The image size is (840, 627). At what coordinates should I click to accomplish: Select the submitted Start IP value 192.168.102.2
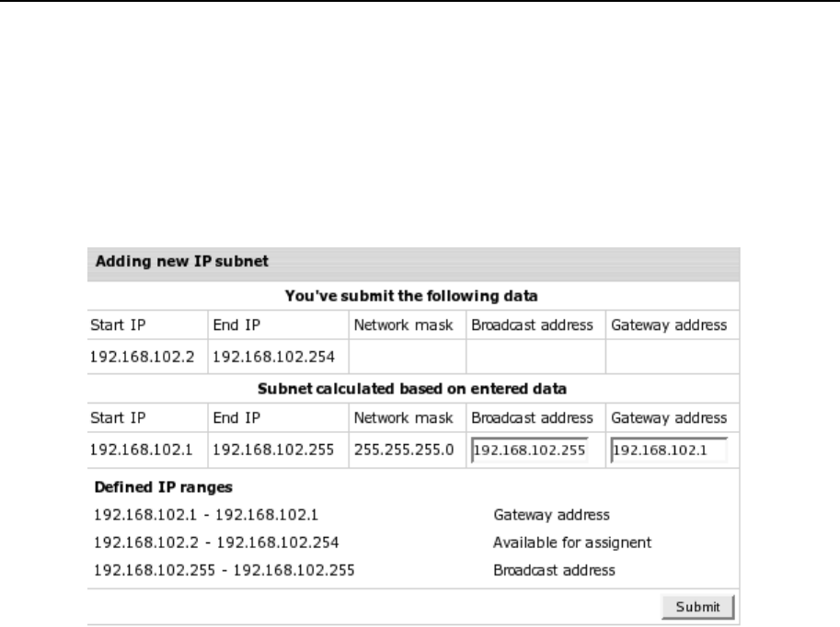click(x=143, y=357)
